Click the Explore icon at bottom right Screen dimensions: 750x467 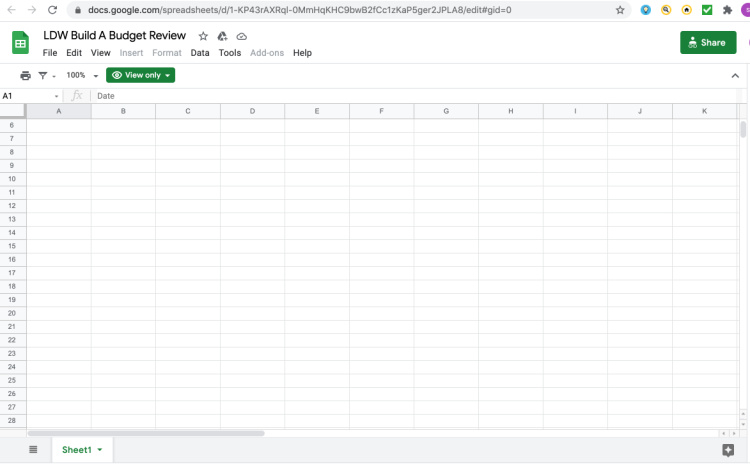point(728,450)
